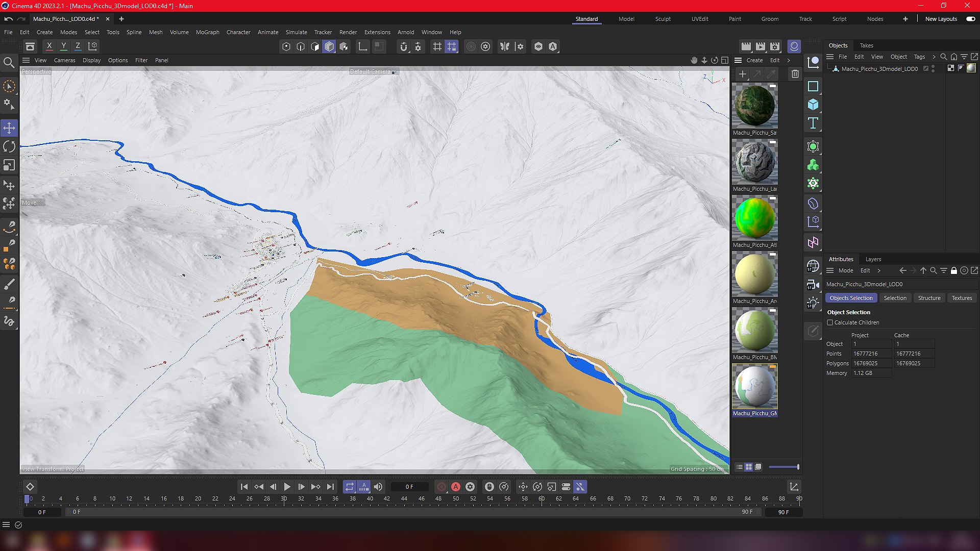The image size is (980, 551).
Task: Click current frame 0 F field
Action: [409, 487]
